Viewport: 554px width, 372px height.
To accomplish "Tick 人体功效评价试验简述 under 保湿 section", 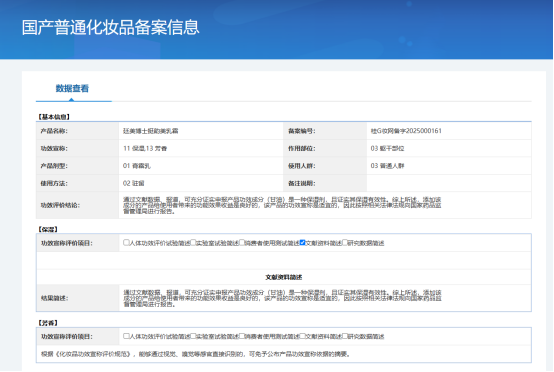I will click(126, 242).
